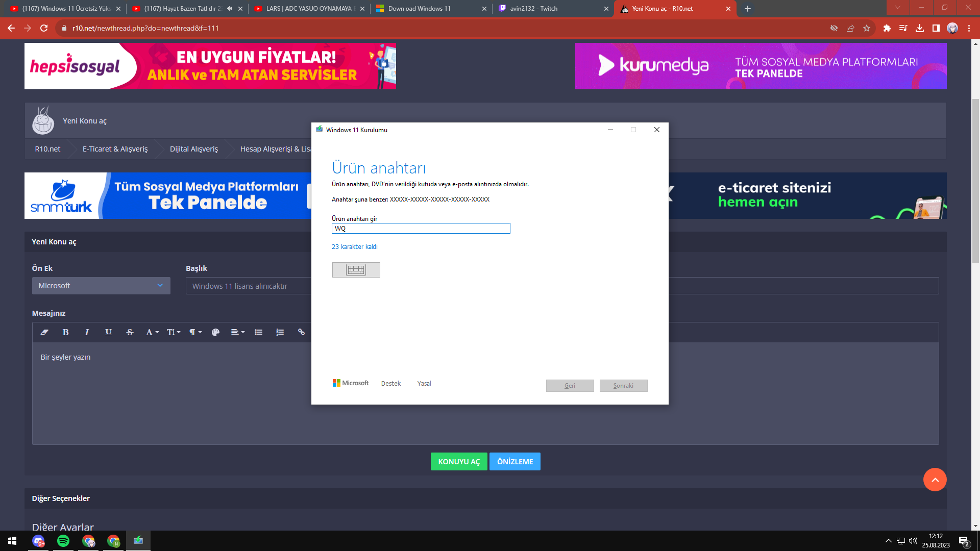This screenshot has width=980, height=551.
Task: Insert an ordered numbered list
Action: [x=280, y=332]
